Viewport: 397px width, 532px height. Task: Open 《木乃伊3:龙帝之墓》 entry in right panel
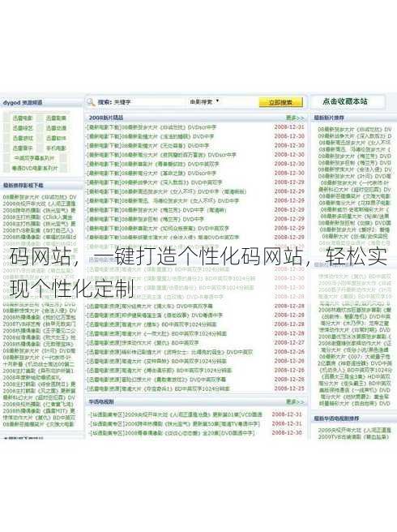[x=355, y=323]
